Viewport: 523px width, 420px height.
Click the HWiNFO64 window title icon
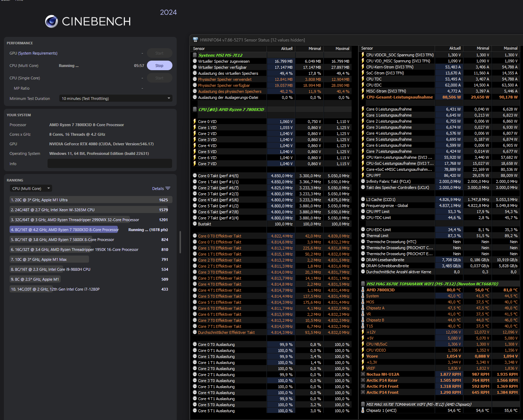pos(195,40)
